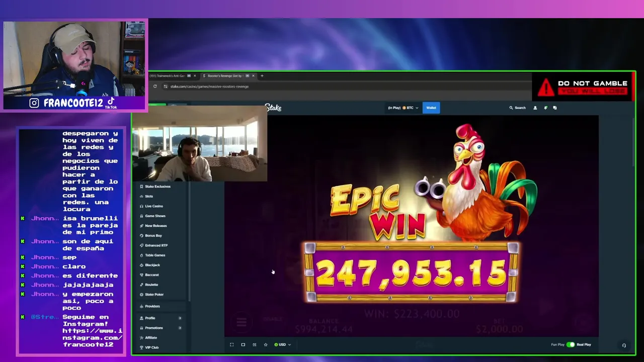Favorite the game with star icon
This screenshot has width=644, height=362.
(x=266, y=344)
